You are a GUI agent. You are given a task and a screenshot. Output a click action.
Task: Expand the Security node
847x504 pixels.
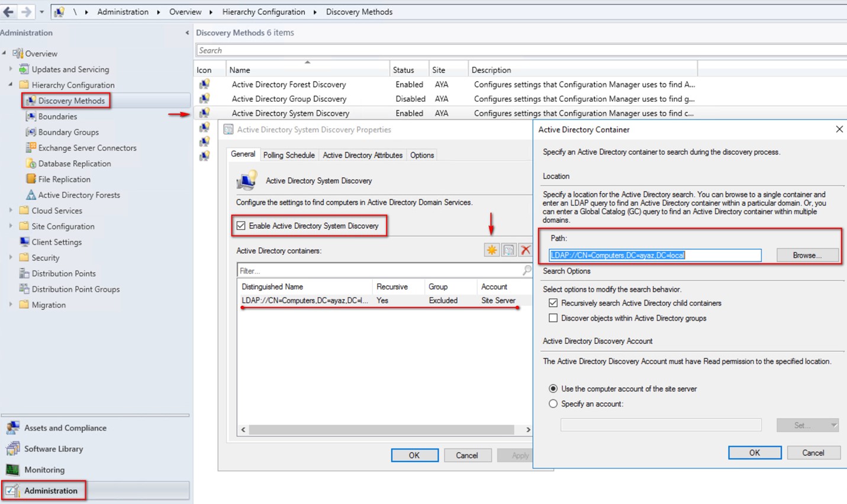coord(11,257)
